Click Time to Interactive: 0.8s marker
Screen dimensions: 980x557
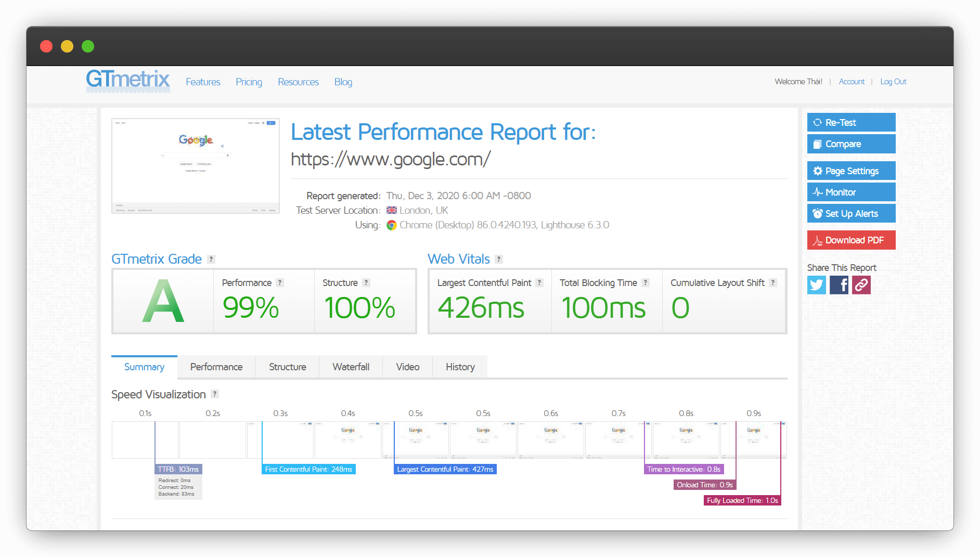tap(684, 469)
